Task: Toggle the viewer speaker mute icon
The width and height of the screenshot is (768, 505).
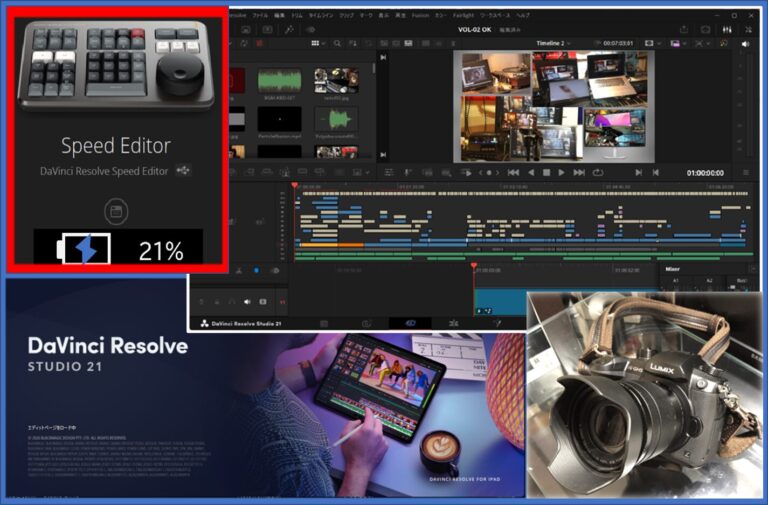Action: click(x=745, y=44)
